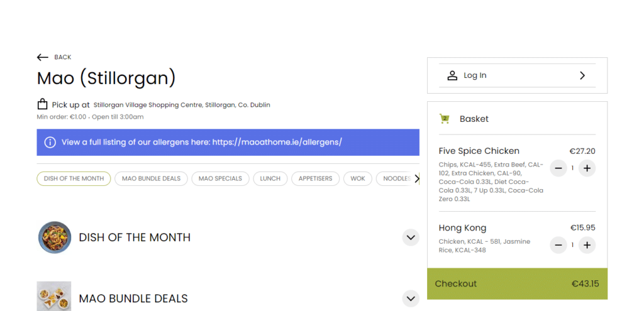The width and height of the screenshot is (644, 311).
Task: Increase Five Spice Chicken quantity
Action: 587,168
